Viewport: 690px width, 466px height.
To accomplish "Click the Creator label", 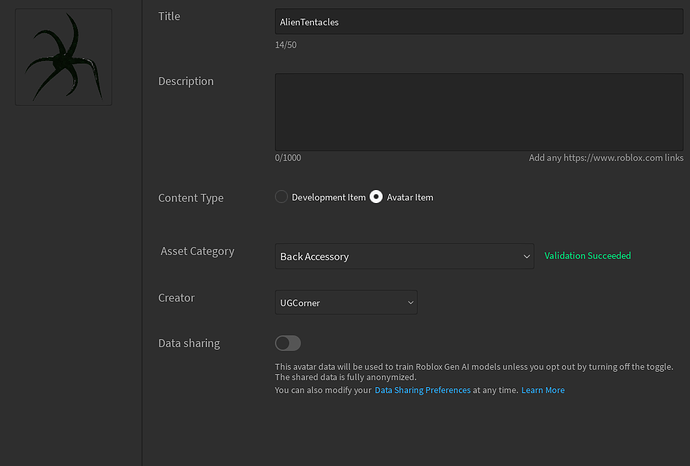I will [x=176, y=298].
